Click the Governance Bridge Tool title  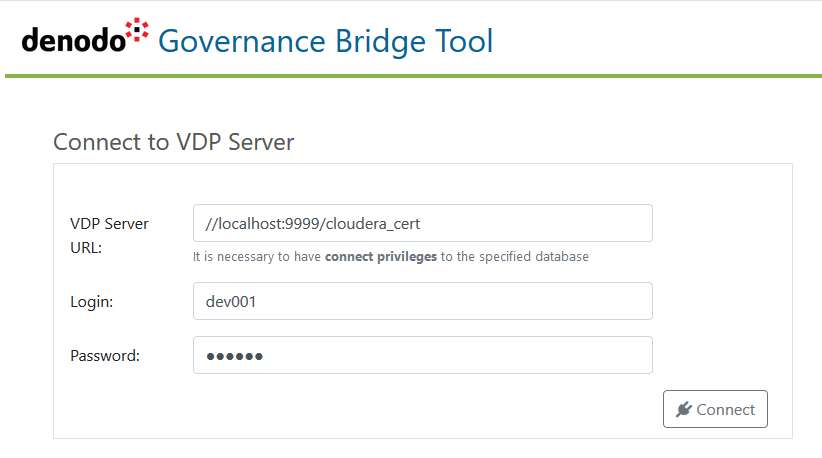(326, 41)
